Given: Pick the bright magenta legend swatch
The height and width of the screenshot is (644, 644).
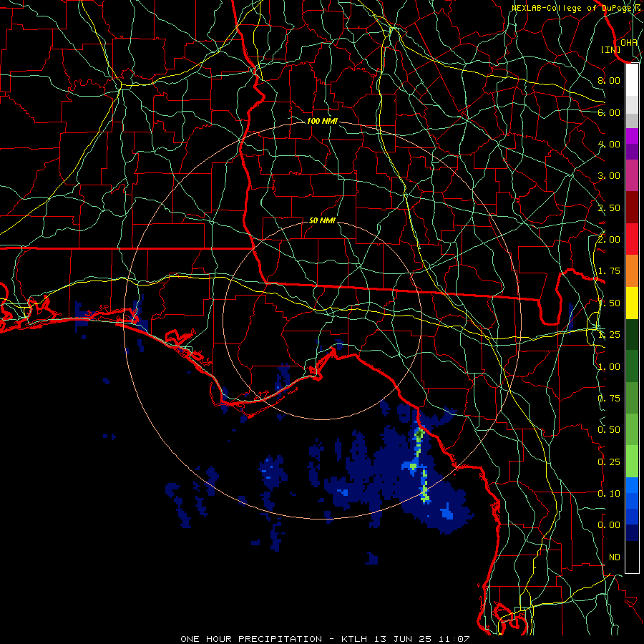Looking at the screenshot, I should click(632, 136).
